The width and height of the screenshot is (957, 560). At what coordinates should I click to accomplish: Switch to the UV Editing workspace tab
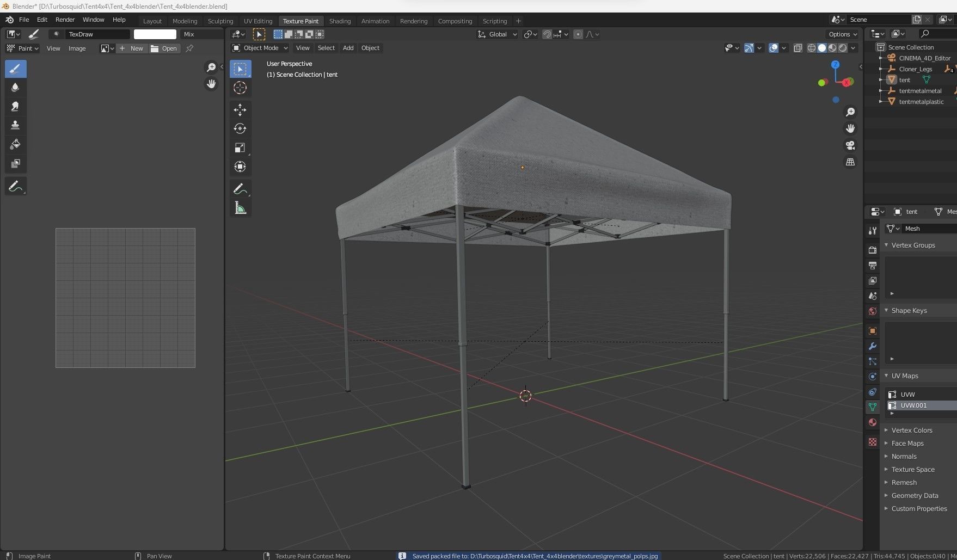pos(258,21)
